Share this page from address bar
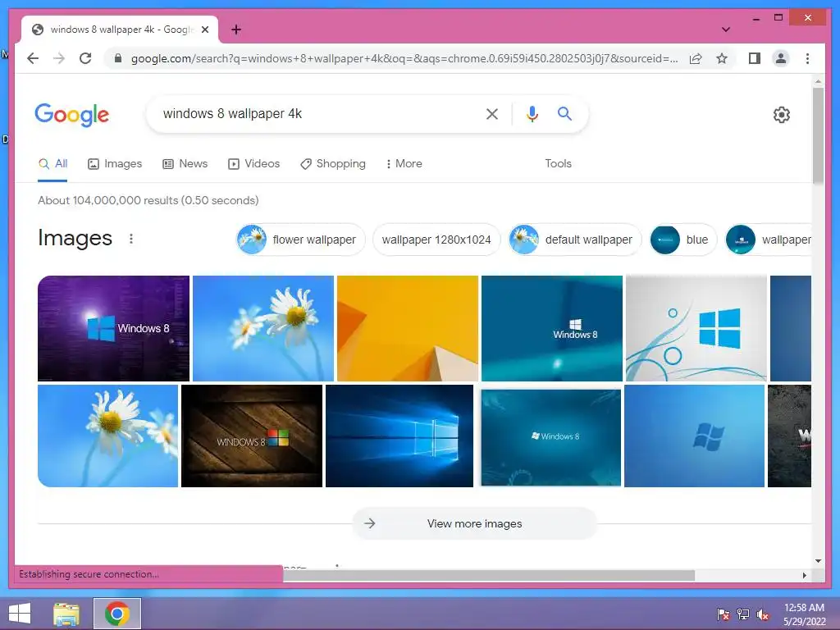This screenshot has width=840, height=630. [x=696, y=58]
